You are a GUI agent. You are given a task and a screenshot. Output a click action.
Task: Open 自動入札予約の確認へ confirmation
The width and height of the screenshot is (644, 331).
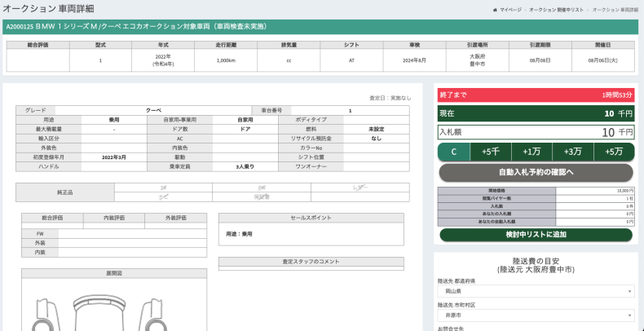point(536,172)
